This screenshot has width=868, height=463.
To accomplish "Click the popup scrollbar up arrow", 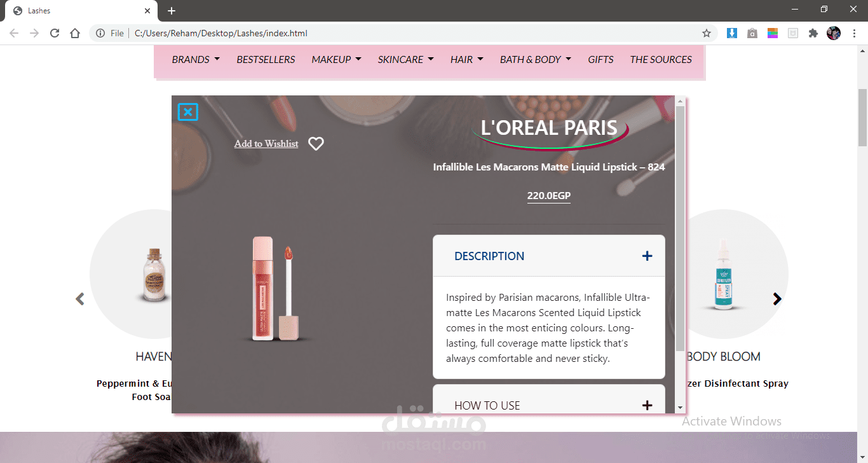I will coord(680,101).
